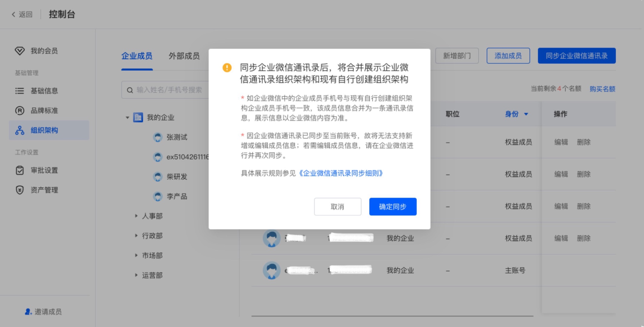Click the 品牌标准 registered-mark icon
The width and height of the screenshot is (644, 327).
pos(20,111)
